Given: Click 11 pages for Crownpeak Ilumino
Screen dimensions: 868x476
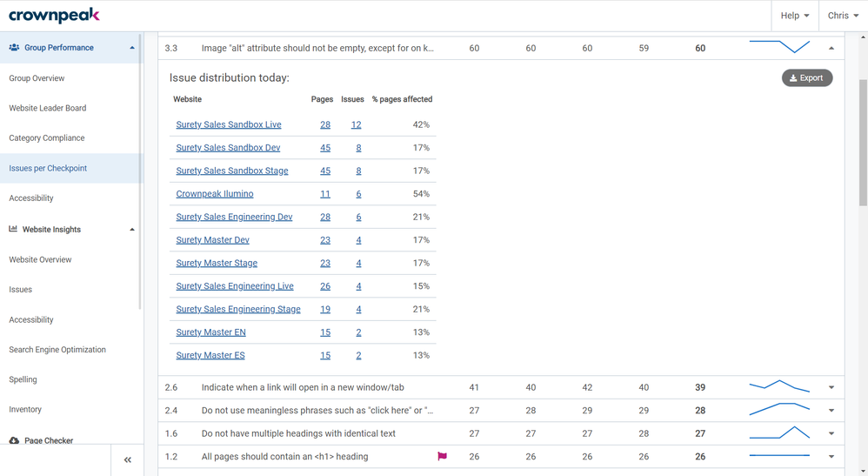Looking at the screenshot, I should tap(325, 194).
